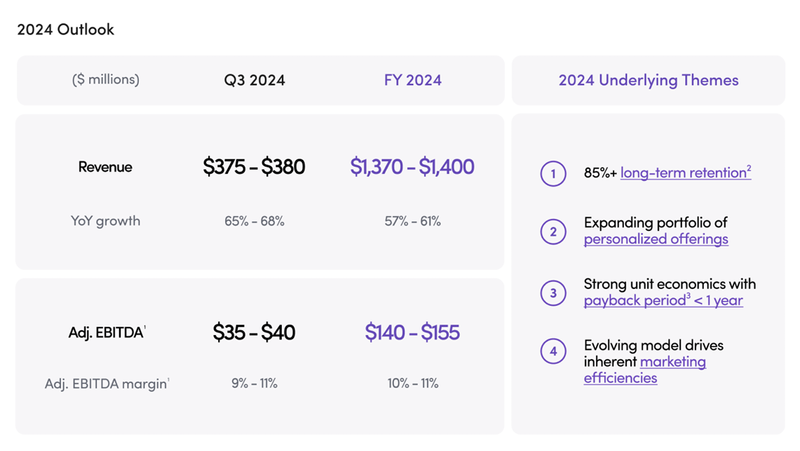Click the circled number 2 icon
Viewport: 800px width, 451px height.
tap(553, 232)
